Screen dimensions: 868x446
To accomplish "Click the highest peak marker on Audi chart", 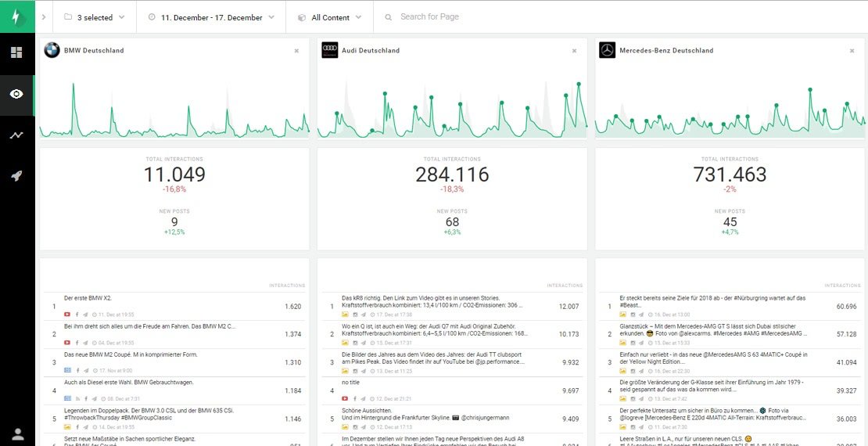I will point(579,84).
